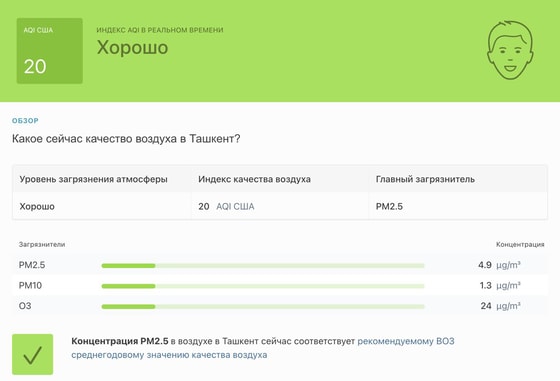Click the AQI США label in table
This screenshot has width=560, height=381.
tap(235, 206)
